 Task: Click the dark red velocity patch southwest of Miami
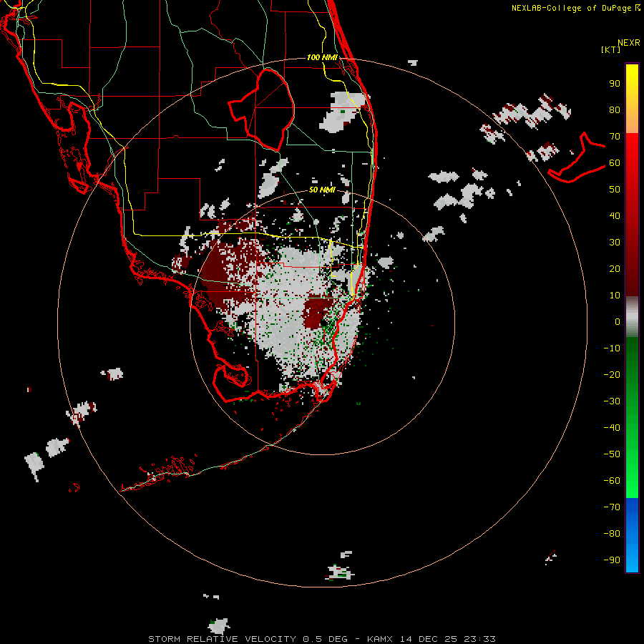(x=315, y=312)
